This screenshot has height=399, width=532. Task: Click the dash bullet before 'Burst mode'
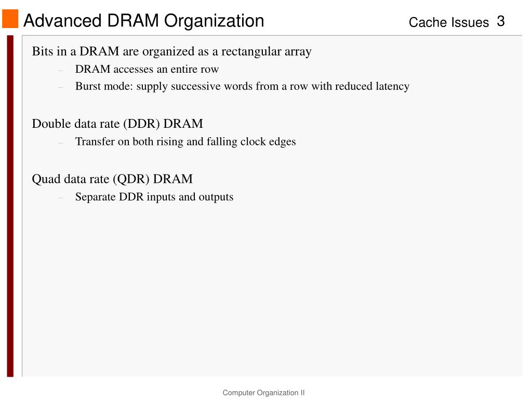(x=61, y=87)
